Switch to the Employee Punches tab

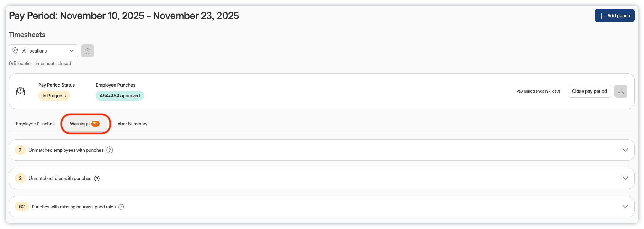tap(35, 124)
